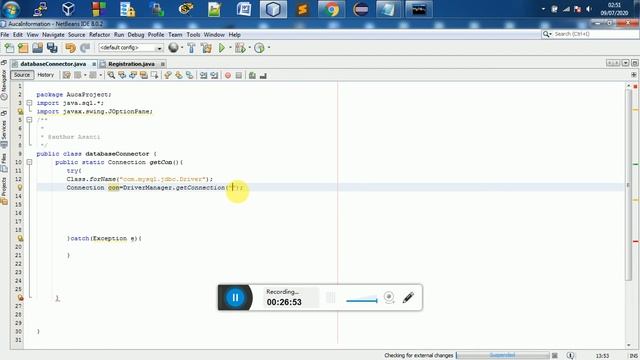Image resolution: width=640 pixels, height=360 pixels.
Task: Click the taskbar clock showing 02:51
Action: [614, 9]
